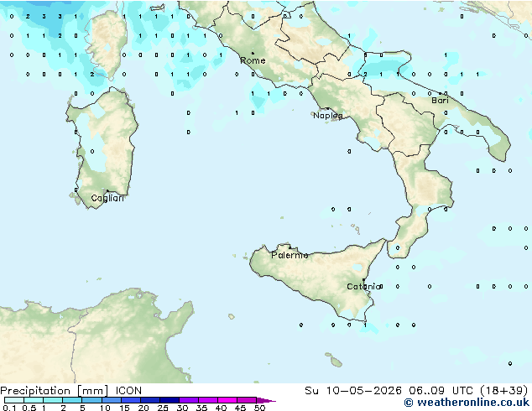Screen dimensions: 532x411
Task: Pick the legend swatch between 10 and 15
Action: click(x=112, y=400)
